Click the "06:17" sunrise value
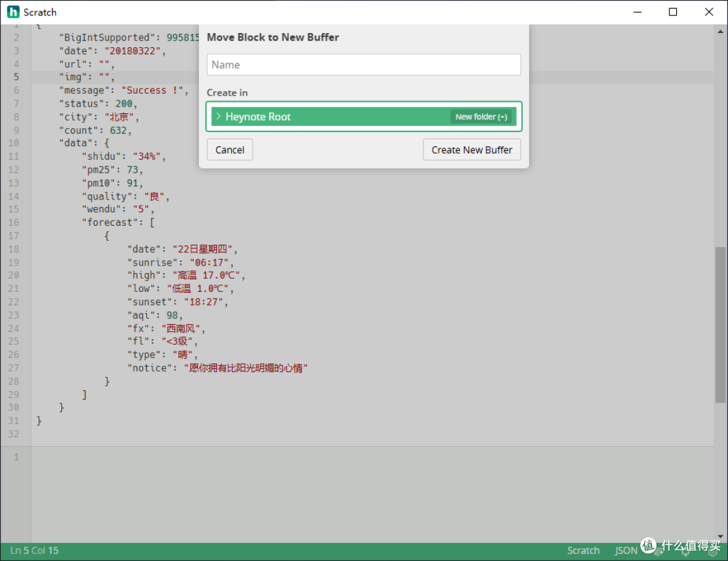 click(209, 263)
